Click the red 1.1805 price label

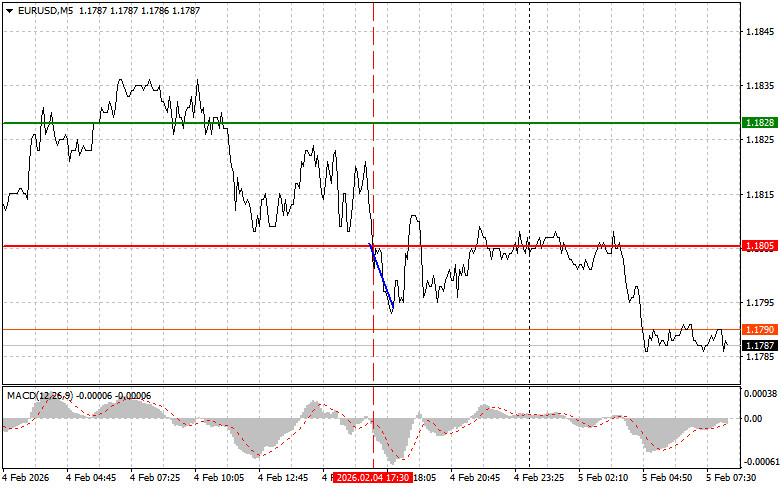coord(757,245)
